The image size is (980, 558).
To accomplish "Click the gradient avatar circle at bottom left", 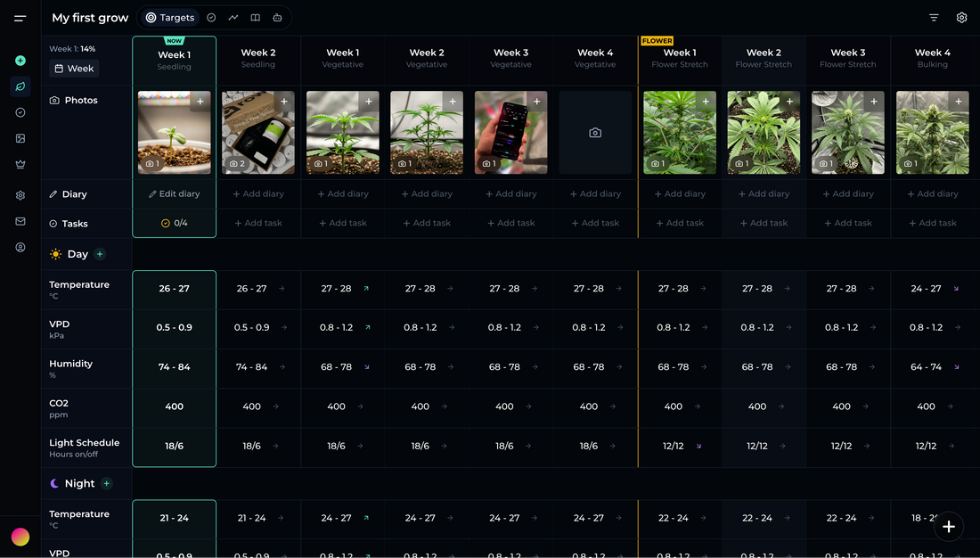I will tap(20, 537).
